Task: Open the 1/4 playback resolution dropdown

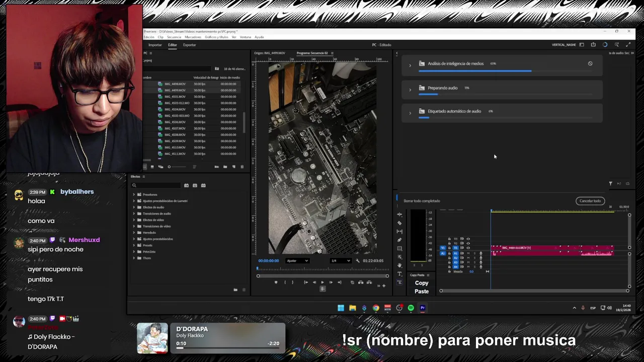Action: pyautogui.click(x=341, y=261)
